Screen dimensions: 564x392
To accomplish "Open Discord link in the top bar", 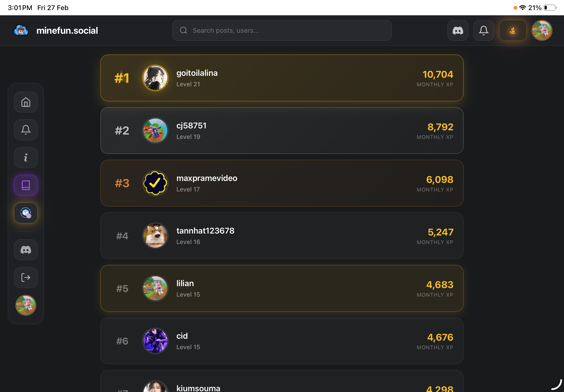I will pyautogui.click(x=458, y=30).
